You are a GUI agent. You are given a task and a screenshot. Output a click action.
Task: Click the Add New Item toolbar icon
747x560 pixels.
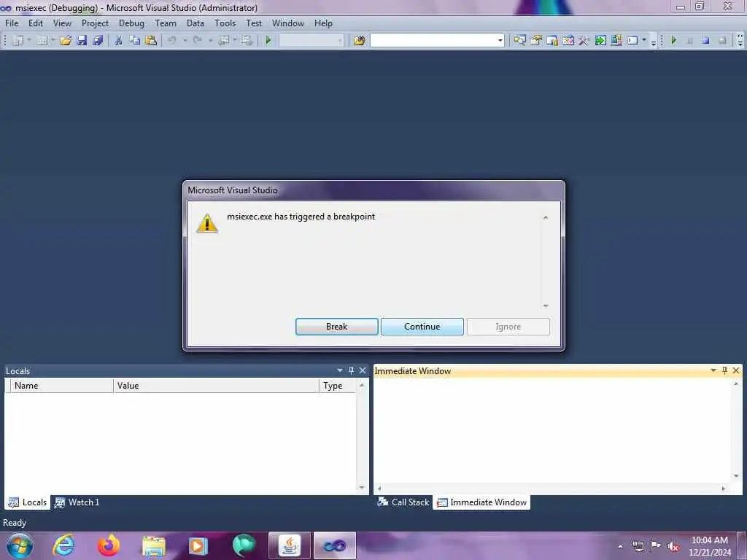[42, 41]
